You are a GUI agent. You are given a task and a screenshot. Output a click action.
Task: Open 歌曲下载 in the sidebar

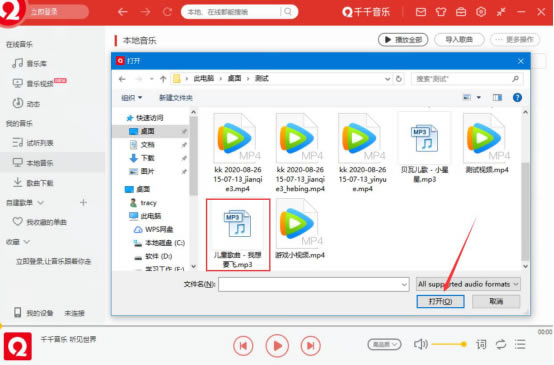pyautogui.click(x=33, y=183)
